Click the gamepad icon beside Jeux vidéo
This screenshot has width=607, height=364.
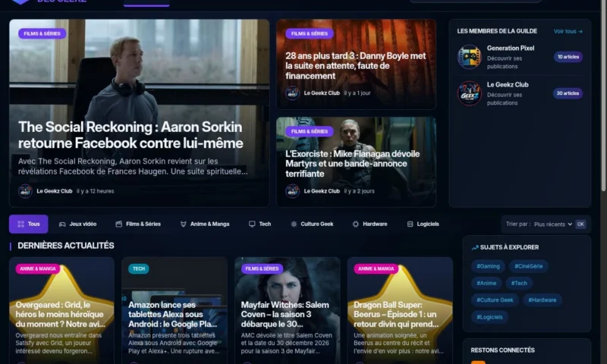click(x=62, y=224)
